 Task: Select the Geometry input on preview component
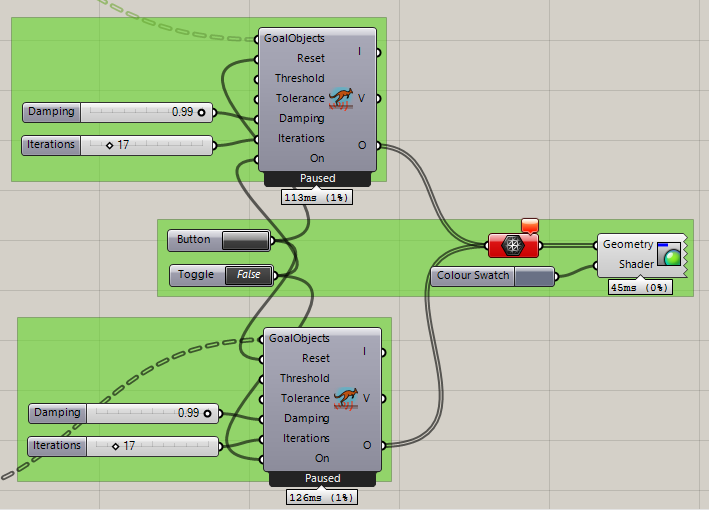click(627, 244)
